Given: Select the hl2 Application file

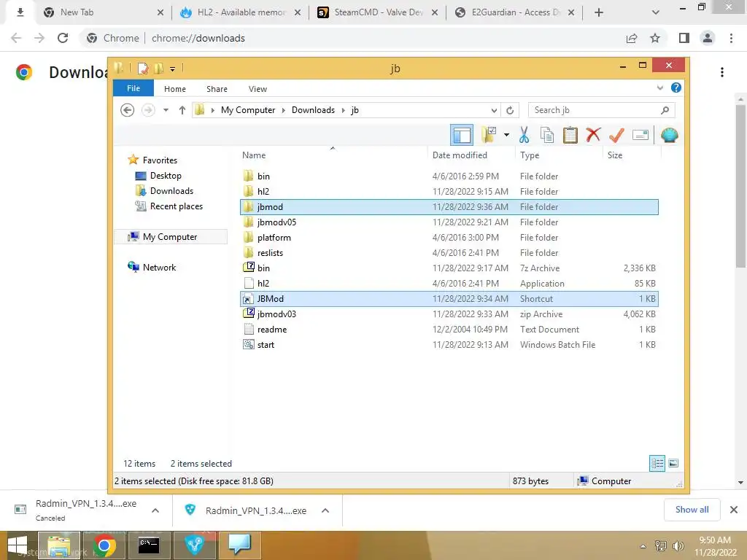Looking at the screenshot, I should tap(449, 284).
